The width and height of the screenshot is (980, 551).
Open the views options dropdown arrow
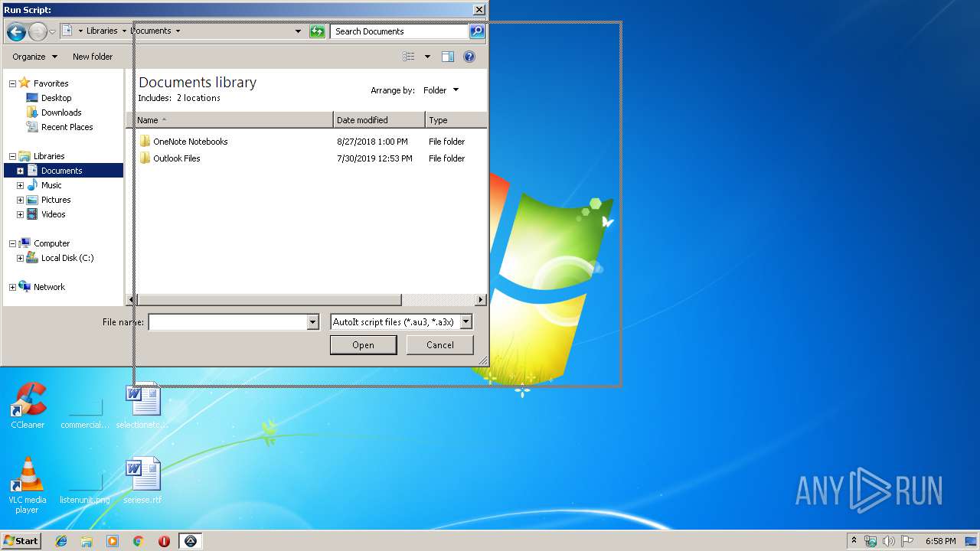coord(427,57)
